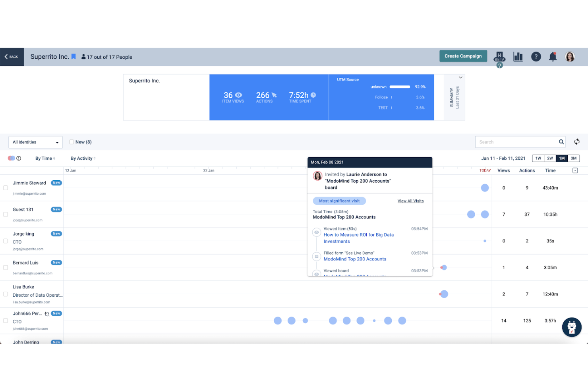Click the people icon next to 17 out of 17
The image size is (588, 392).
pyautogui.click(x=83, y=57)
